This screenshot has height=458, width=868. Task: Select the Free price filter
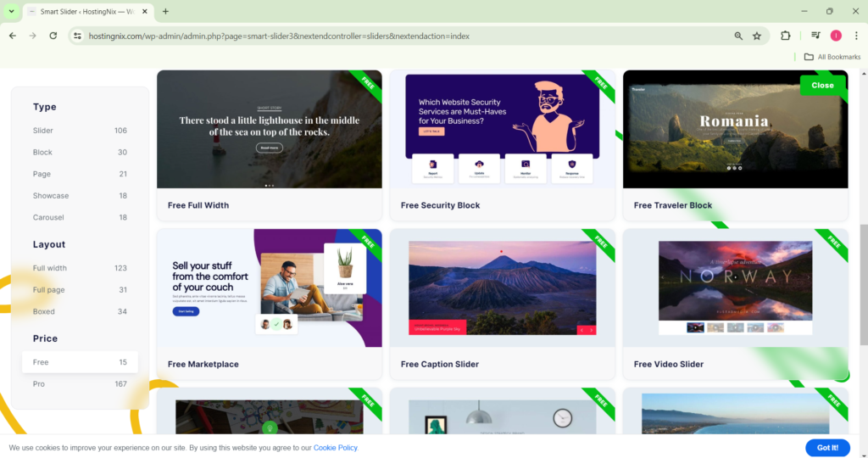(x=80, y=362)
